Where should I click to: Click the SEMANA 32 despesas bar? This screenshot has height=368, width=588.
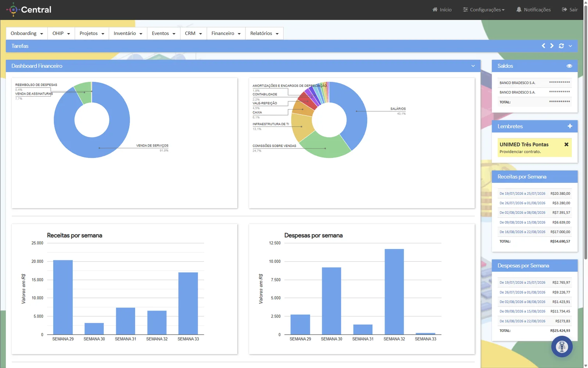pyautogui.click(x=394, y=292)
